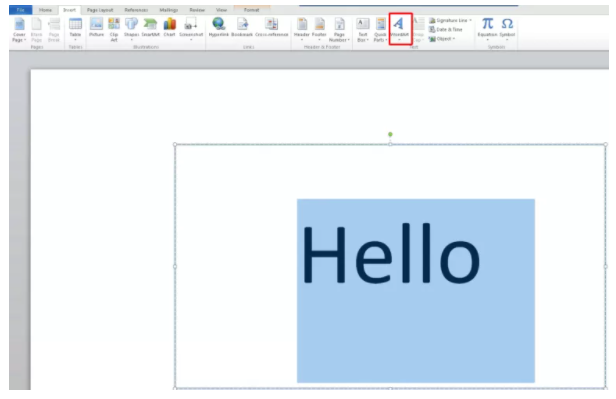Insert a Chart
This screenshot has width=616, height=399.
point(169,27)
